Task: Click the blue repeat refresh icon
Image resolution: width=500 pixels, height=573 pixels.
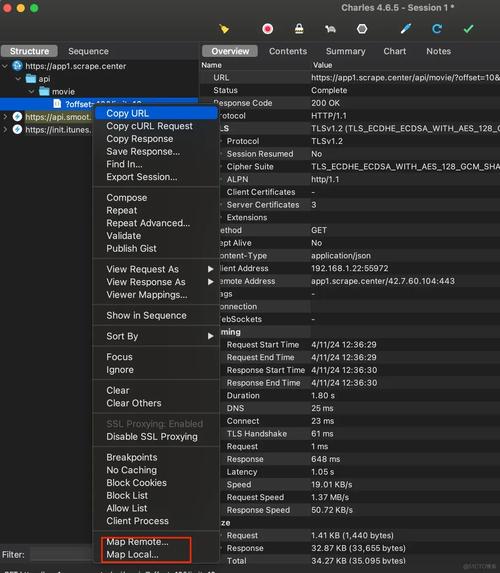Action: 437,29
